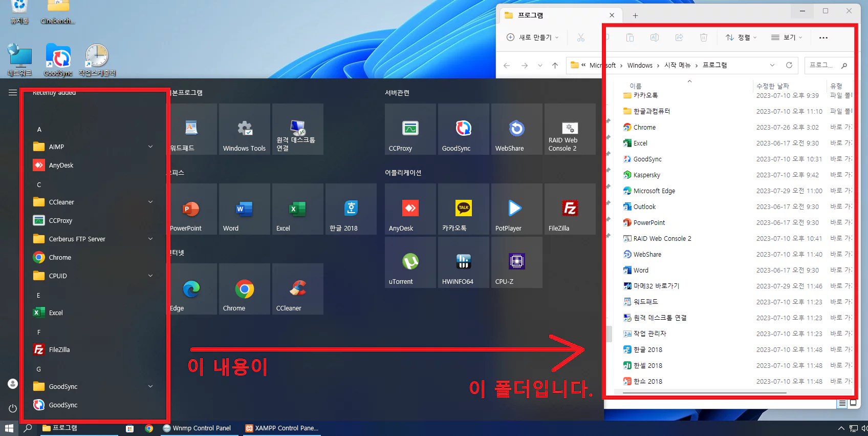
Task: Open the CCleaner tile
Action: [x=297, y=289]
